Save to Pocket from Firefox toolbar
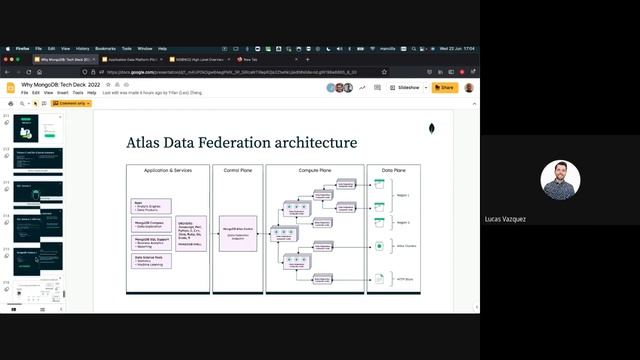Viewport: 640px width, 360px height. 429,72
